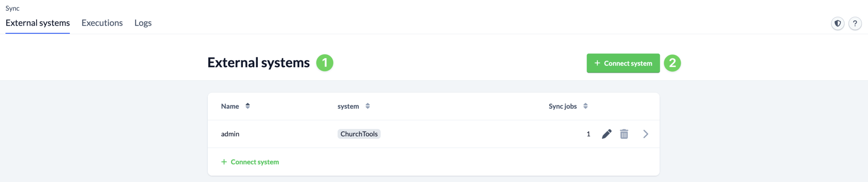Expand the admin row with the right chevron
The width and height of the screenshot is (868, 182).
click(x=646, y=134)
